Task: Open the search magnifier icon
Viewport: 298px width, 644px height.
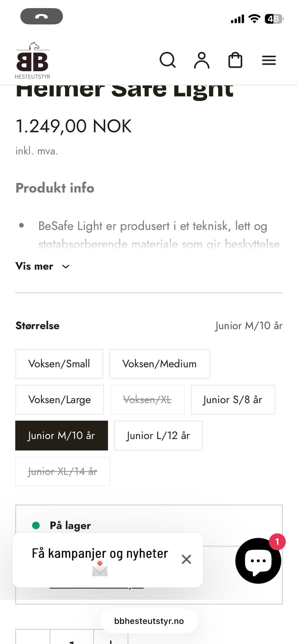Action: click(168, 60)
